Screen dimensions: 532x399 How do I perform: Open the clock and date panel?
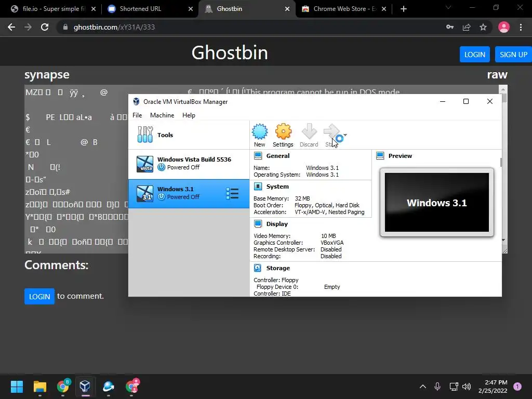[x=493, y=387]
